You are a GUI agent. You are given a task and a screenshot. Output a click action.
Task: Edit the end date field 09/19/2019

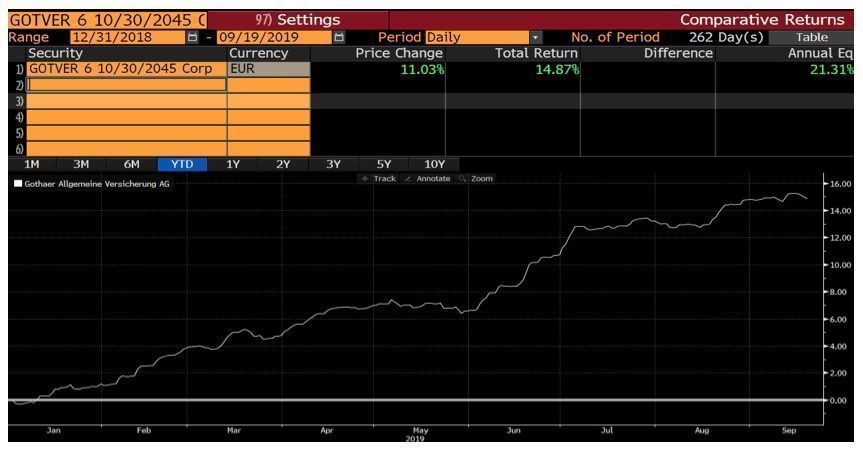click(275, 37)
